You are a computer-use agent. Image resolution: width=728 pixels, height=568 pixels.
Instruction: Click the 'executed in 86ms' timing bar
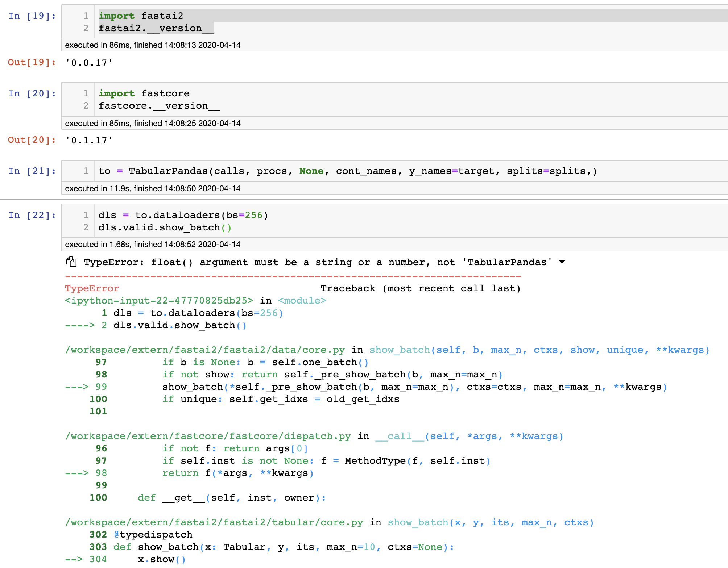(152, 45)
